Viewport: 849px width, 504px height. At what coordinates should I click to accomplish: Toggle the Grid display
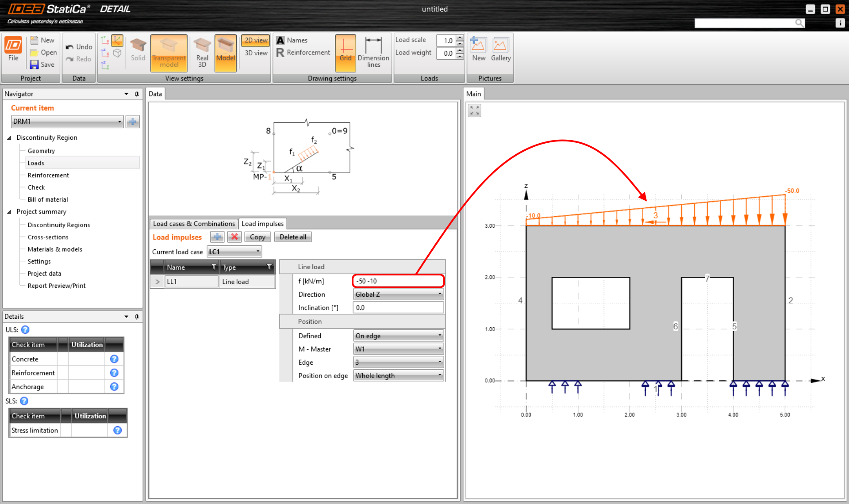[346, 51]
